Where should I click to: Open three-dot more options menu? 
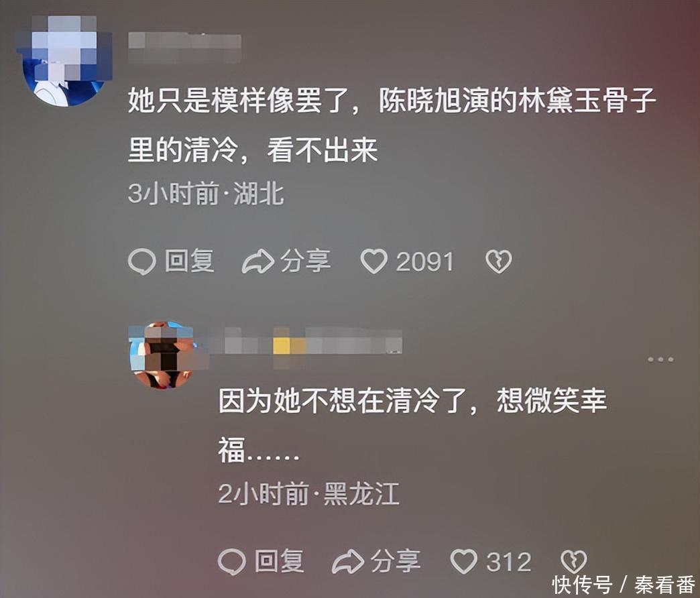click(660, 359)
